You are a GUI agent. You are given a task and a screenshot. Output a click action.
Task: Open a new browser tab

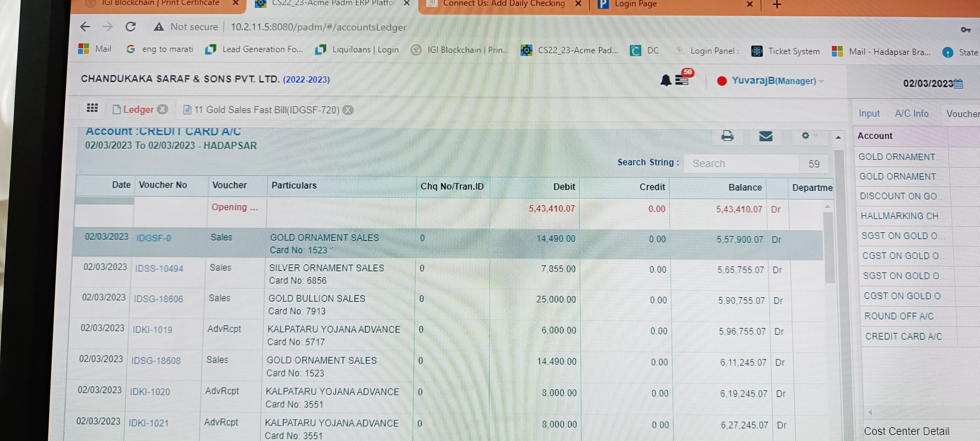pyautogui.click(x=777, y=5)
